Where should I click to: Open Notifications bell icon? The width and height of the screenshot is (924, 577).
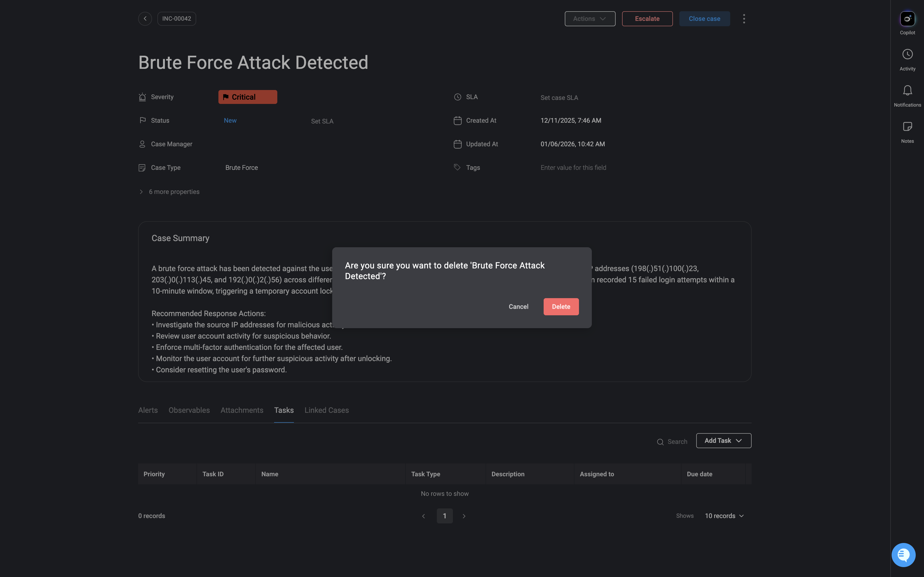pos(907,91)
